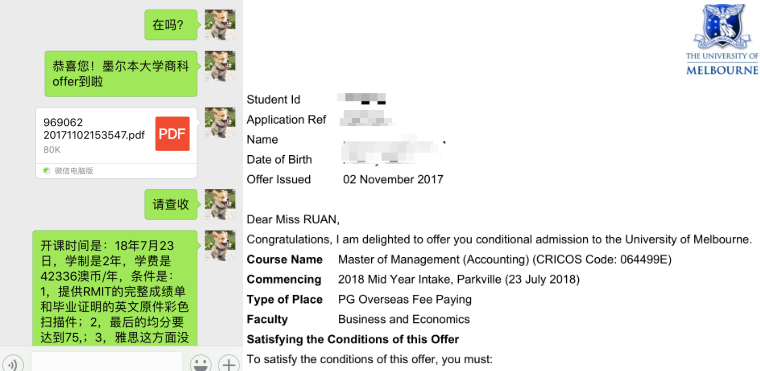760x371 pixels.
Task: Click the University of Melbourne logo
Action: [722, 39]
